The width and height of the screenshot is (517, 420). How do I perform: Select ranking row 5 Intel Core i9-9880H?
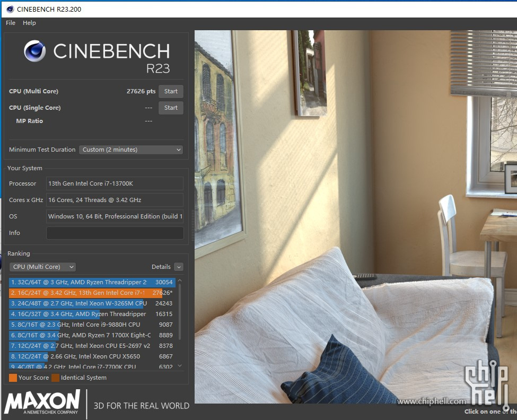(x=92, y=325)
